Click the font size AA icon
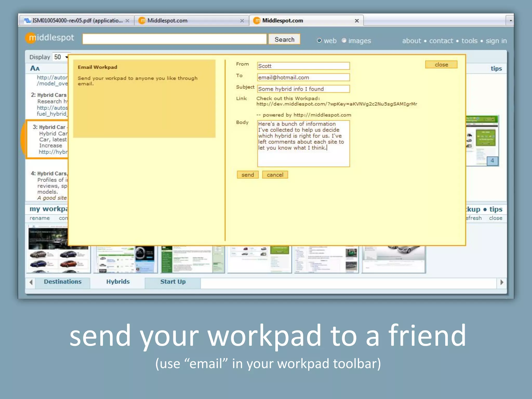532x399 pixels. pos(35,68)
